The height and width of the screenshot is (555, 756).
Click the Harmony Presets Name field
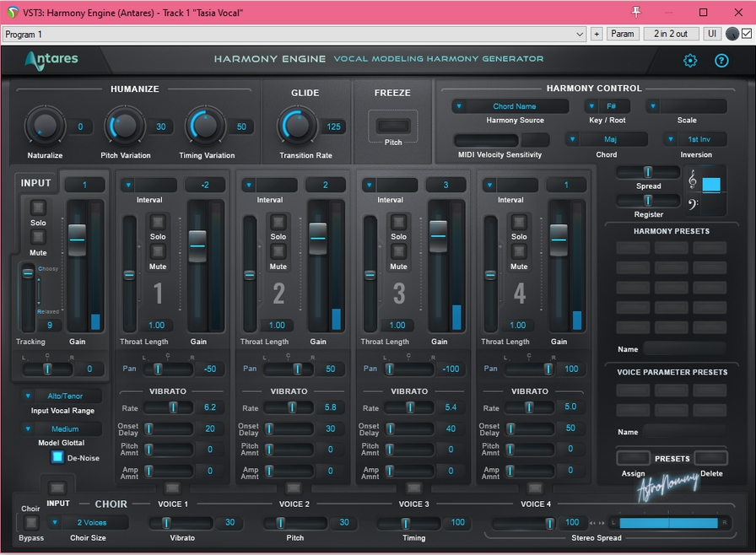pos(684,349)
